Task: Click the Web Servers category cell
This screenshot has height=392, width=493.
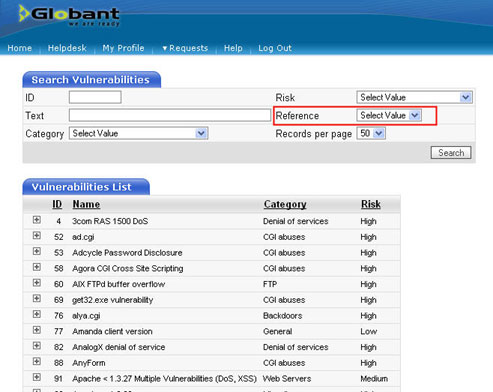Action: pyautogui.click(x=287, y=379)
